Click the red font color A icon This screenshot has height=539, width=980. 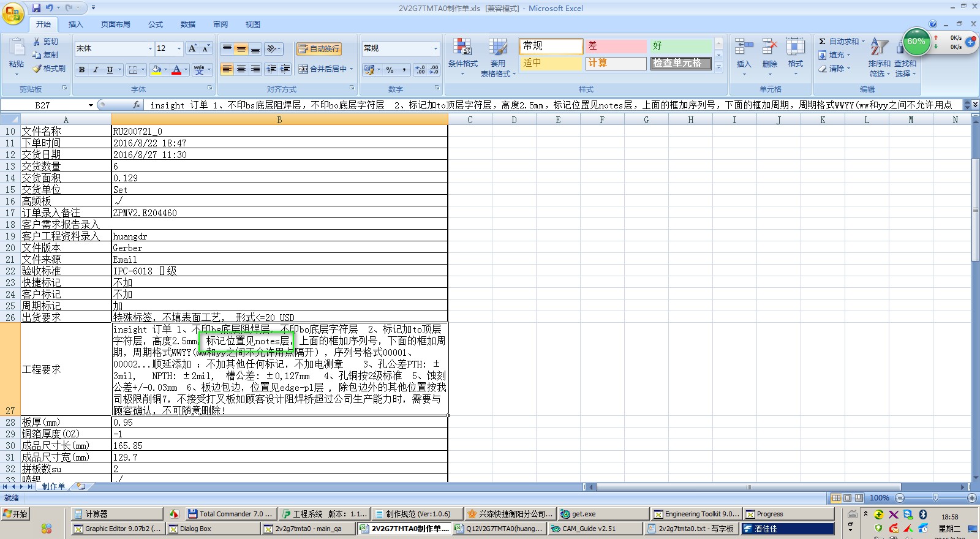pyautogui.click(x=176, y=70)
